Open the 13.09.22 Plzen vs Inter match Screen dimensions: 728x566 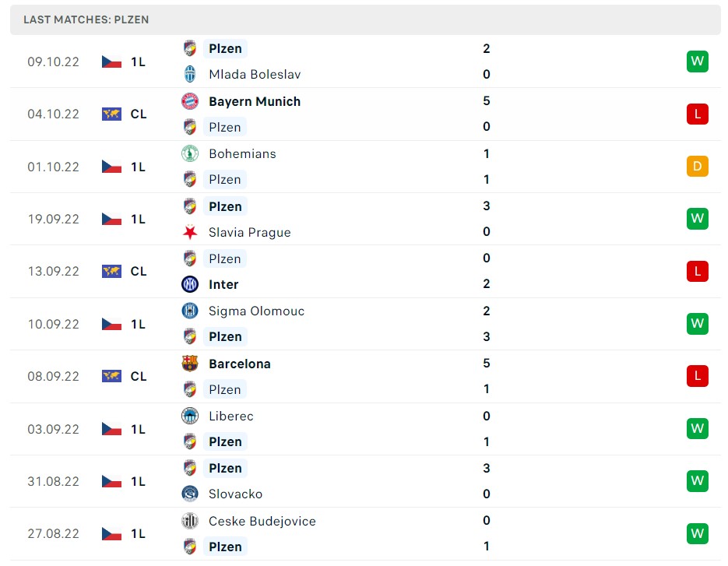(365, 271)
